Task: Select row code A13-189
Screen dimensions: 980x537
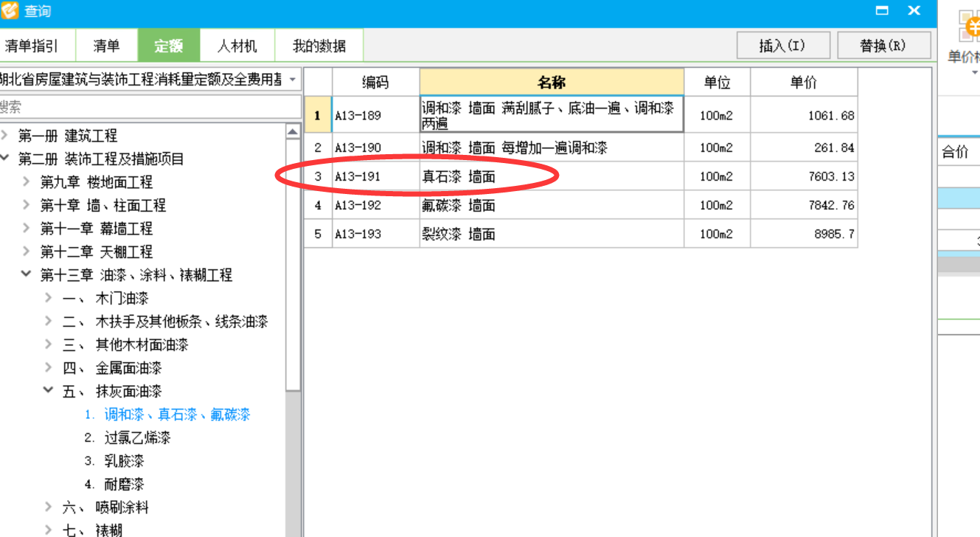Action: pos(375,115)
